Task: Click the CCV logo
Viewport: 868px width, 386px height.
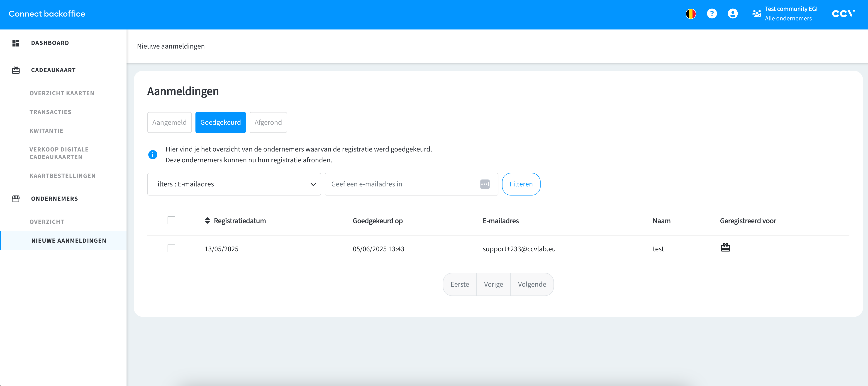Action: tap(843, 14)
